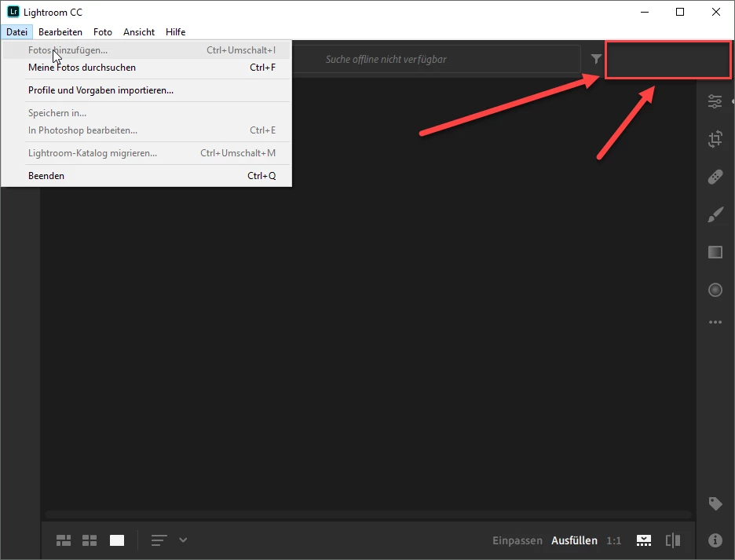Open the Keywords tag panel
Viewport: 735px width, 560px height.
[715, 503]
